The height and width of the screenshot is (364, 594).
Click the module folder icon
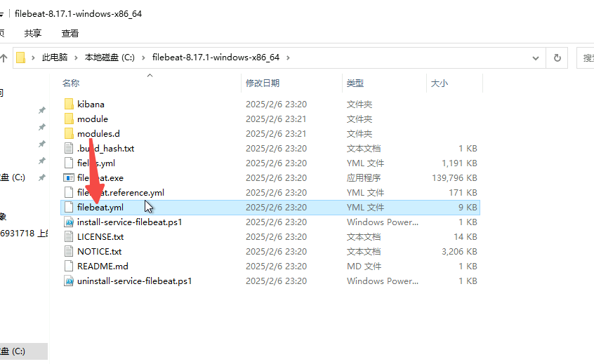(69, 119)
